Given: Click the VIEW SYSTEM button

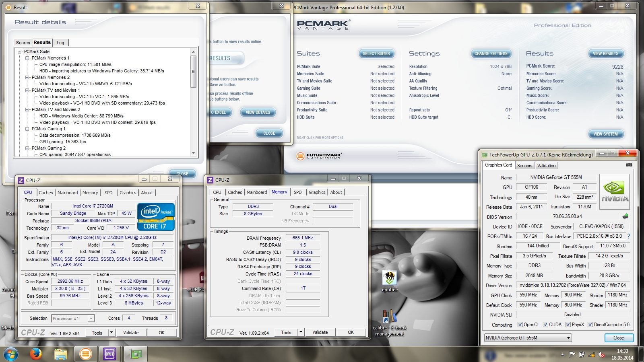Looking at the screenshot, I should coord(605,134).
